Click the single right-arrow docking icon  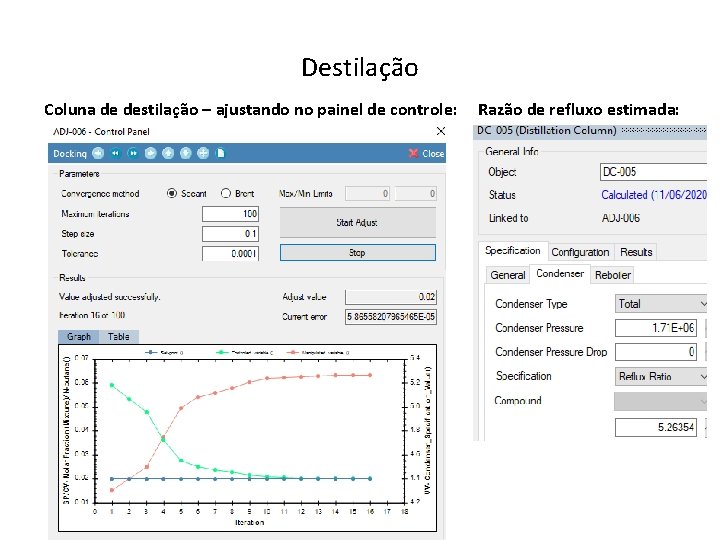150,153
